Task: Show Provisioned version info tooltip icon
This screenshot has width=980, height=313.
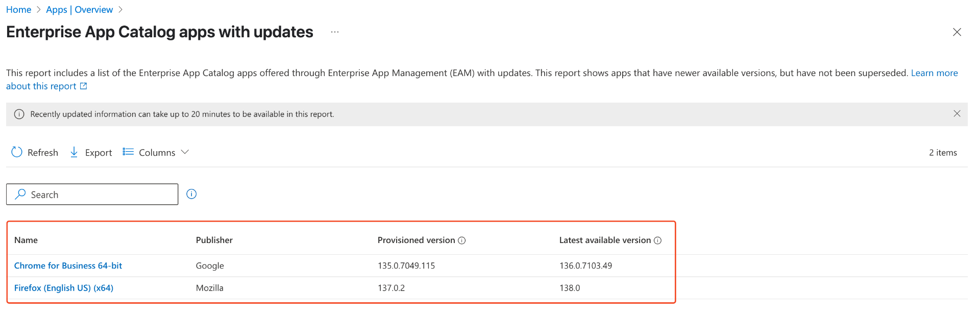Action: point(462,240)
